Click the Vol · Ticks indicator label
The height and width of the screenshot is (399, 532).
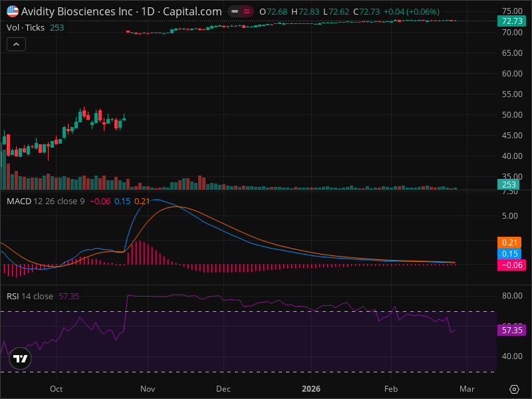[x=25, y=27]
